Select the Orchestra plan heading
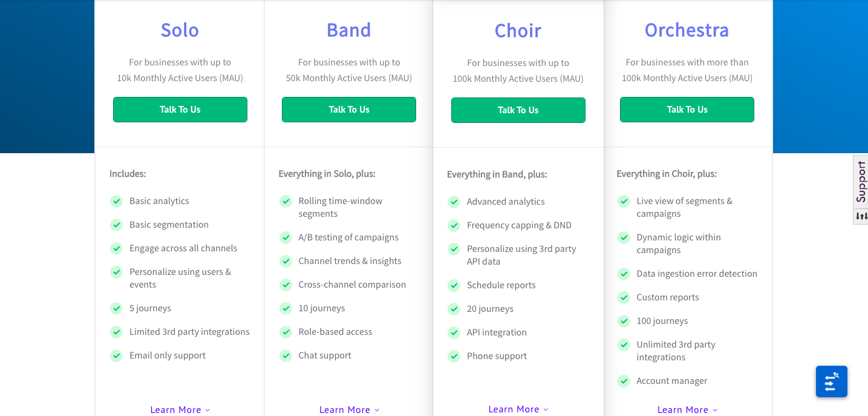 (x=687, y=30)
